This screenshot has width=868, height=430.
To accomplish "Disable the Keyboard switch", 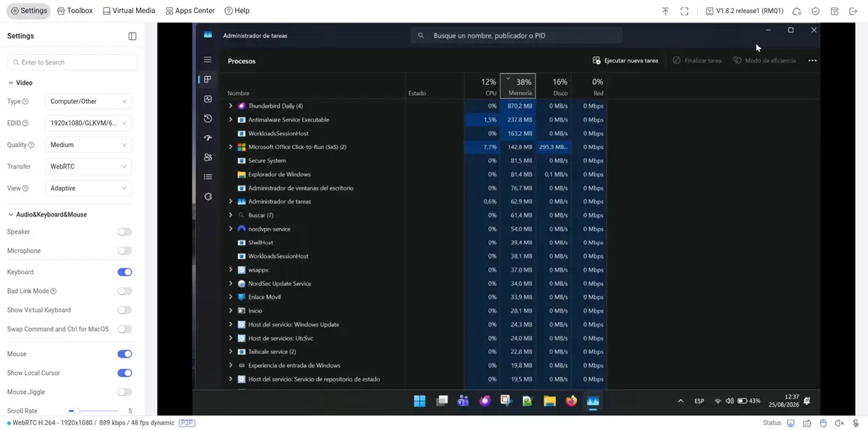I will [124, 272].
